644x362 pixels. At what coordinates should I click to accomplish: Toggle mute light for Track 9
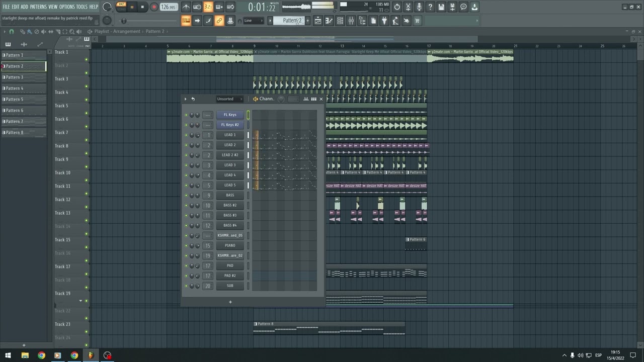(87, 166)
